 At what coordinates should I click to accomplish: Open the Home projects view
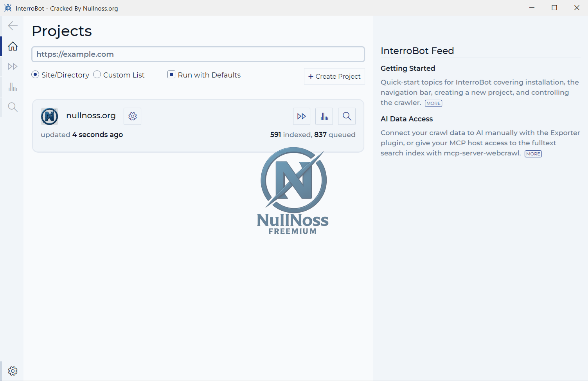click(x=13, y=46)
